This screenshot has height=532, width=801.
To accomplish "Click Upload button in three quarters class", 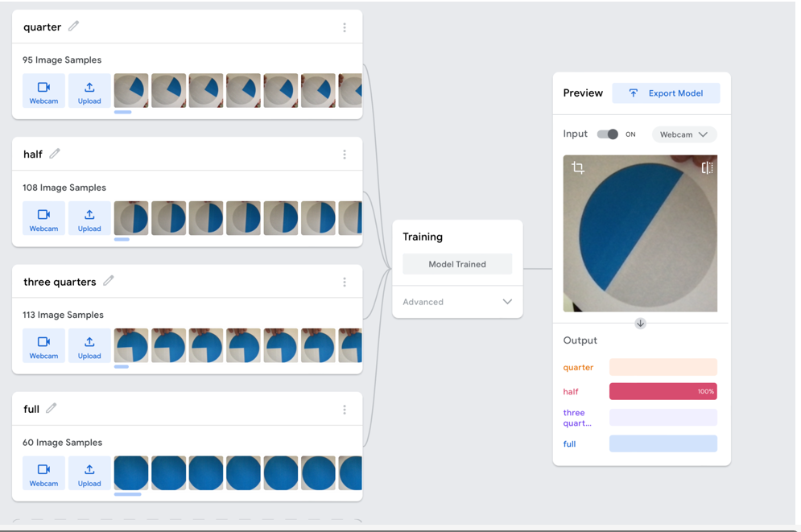I will 89,346.
